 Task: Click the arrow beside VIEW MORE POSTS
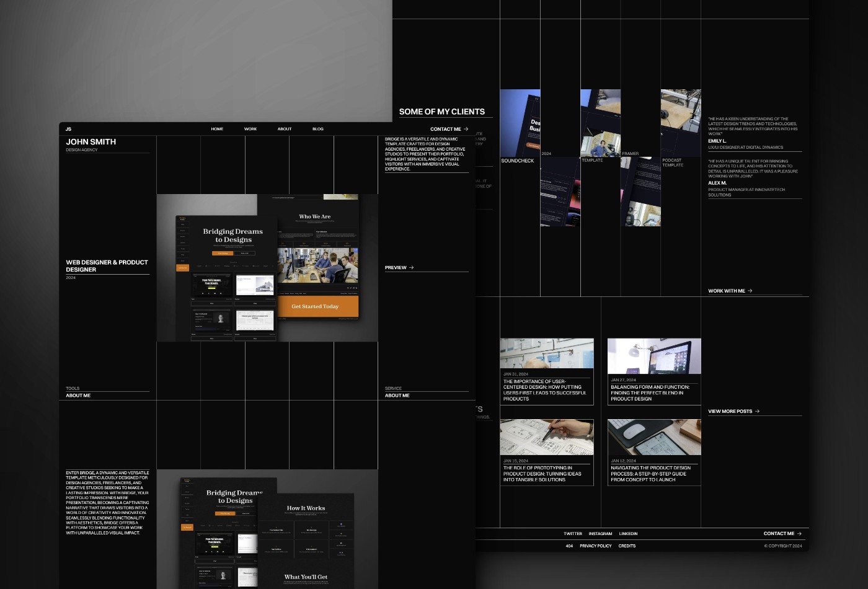(758, 411)
